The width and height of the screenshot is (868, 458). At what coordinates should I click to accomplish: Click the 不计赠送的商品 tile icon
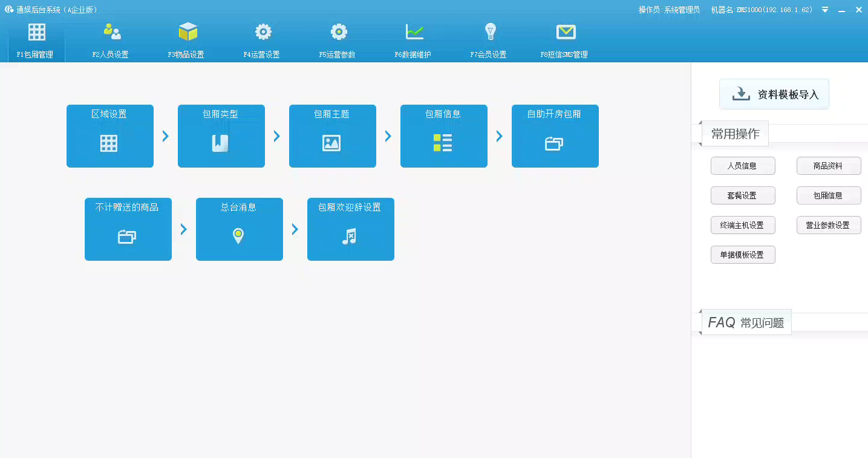click(127, 237)
